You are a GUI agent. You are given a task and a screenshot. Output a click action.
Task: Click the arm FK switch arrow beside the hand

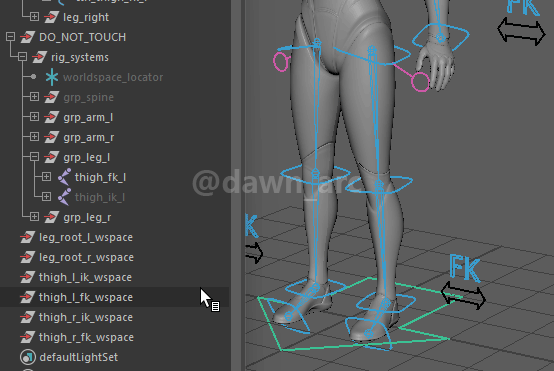[521, 32]
